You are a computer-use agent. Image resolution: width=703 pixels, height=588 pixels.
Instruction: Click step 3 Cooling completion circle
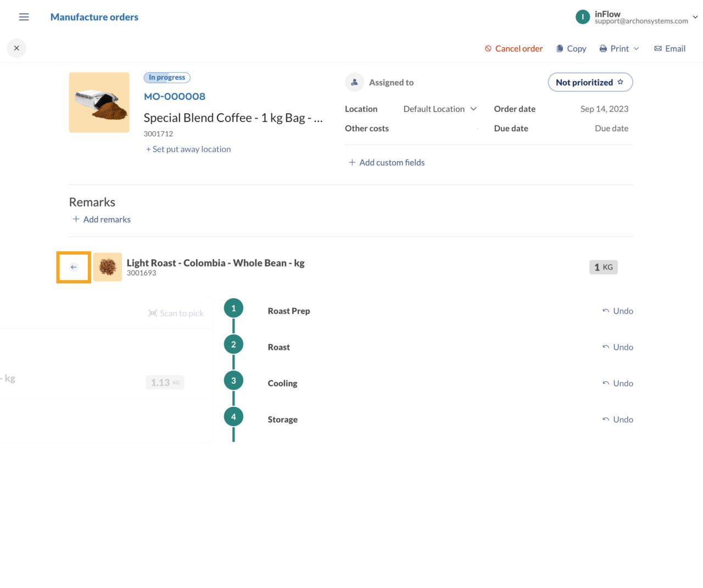click(x=233, y=380)
